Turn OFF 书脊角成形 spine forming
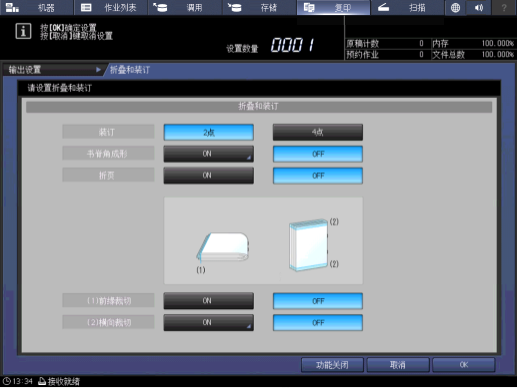The width and height of the screenshot is (517, 388). (x=318, y=154)
